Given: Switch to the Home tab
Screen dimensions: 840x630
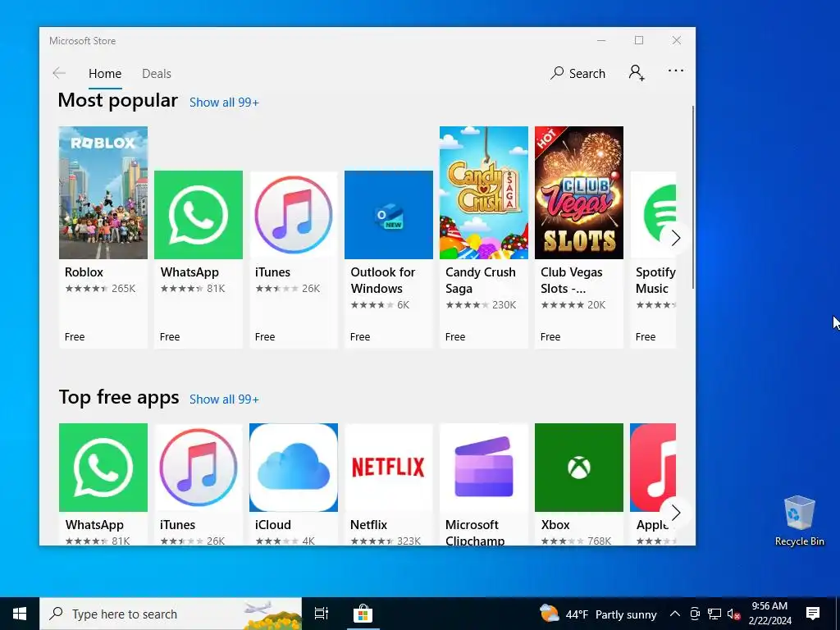Looking at the screenshot, I should pyautogui.click(x=105, y=73).
